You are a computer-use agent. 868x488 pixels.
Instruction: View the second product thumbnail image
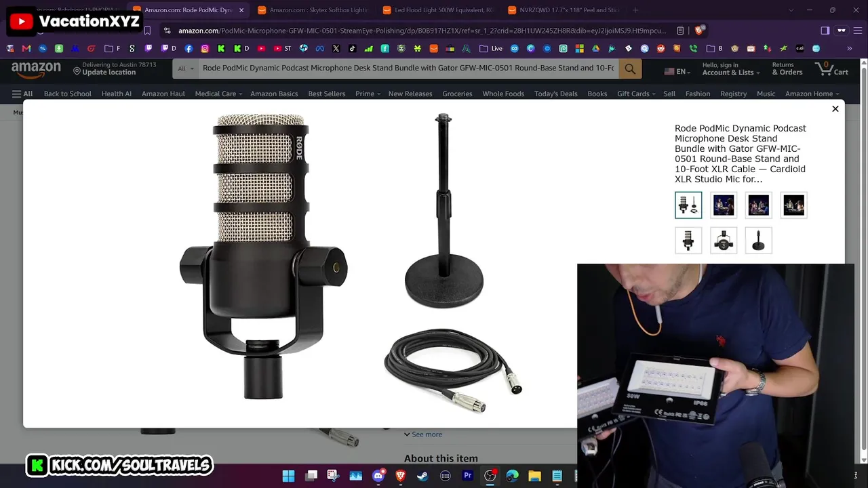click(x=724, y=205)
